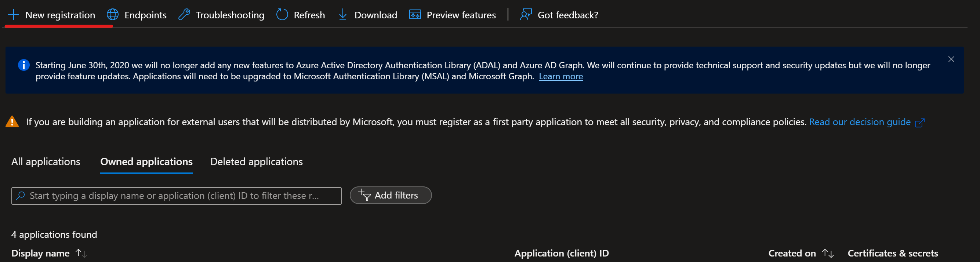The width and height of the screenshot is (980, 262).
Task: Click the Download arrow icon
Action: (342, 15)
